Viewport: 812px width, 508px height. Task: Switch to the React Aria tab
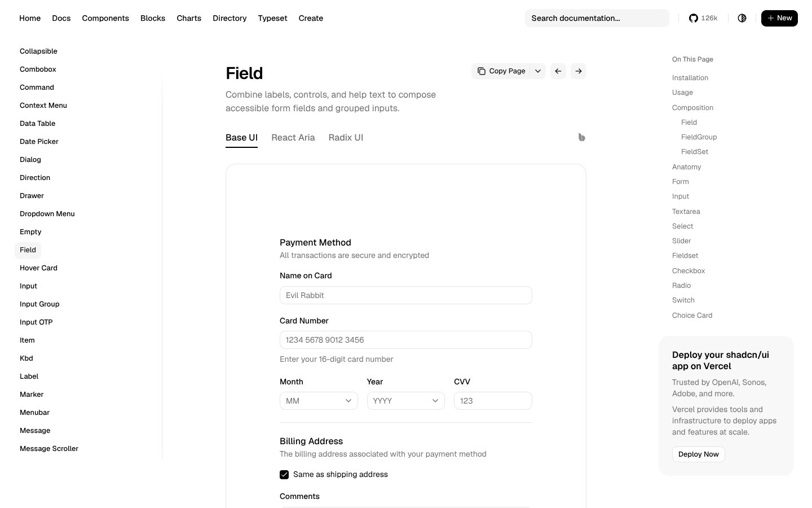pos(293,138)
